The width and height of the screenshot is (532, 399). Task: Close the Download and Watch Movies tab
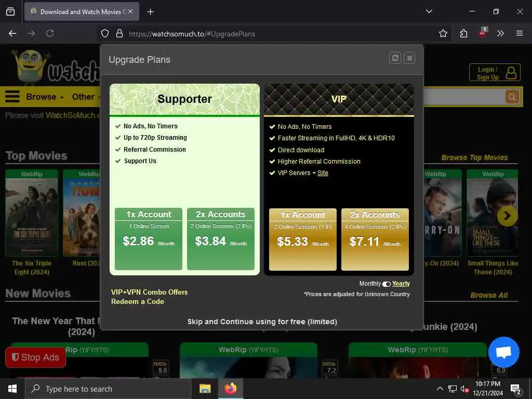point(130,11)
